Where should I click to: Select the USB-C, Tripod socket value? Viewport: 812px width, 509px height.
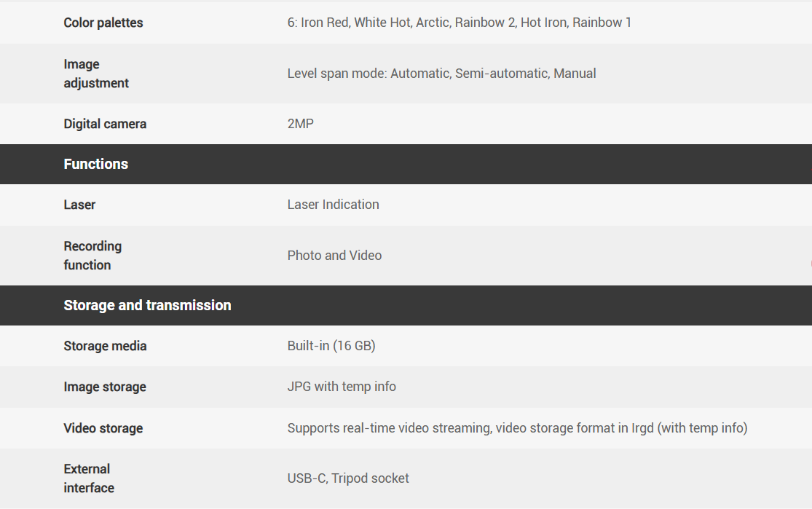(x=348, y=478)
